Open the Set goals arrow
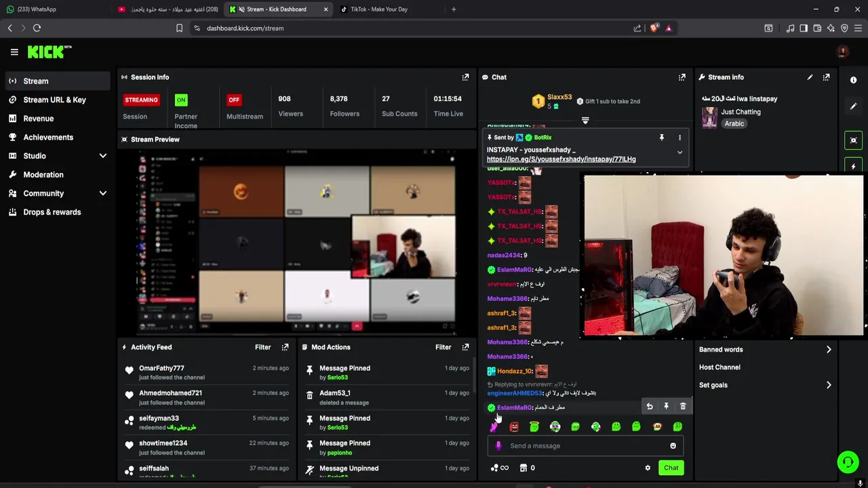This screenshot has width=868, height=488. [829, 385]
